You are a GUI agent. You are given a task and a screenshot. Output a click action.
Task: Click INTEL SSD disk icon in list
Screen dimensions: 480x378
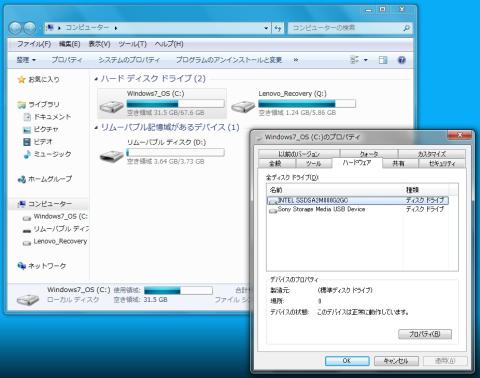click(x=273, y=201)
